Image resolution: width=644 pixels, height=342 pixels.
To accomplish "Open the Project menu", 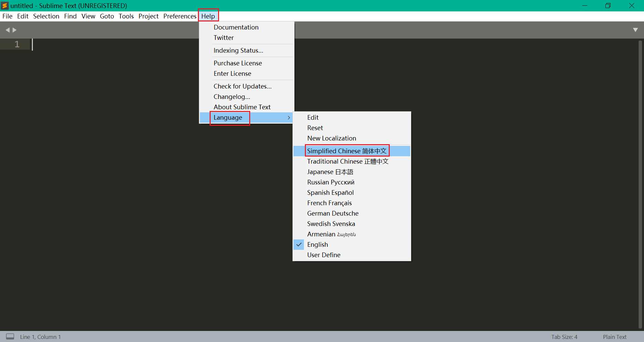I will (x=149, y=16).
